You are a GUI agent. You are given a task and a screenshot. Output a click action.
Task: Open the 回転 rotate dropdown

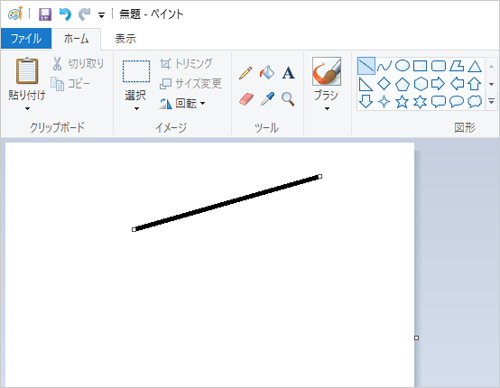(182, 103)
